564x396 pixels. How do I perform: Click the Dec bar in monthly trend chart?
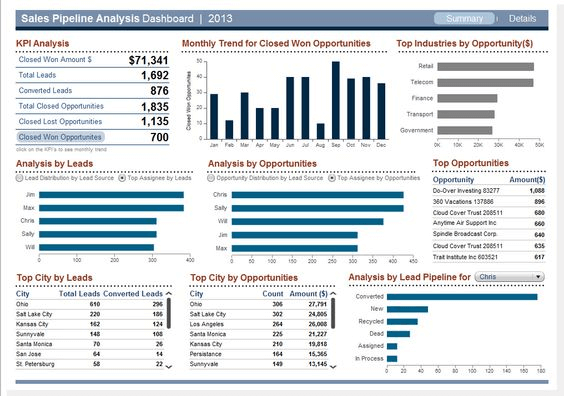[381, 111]
